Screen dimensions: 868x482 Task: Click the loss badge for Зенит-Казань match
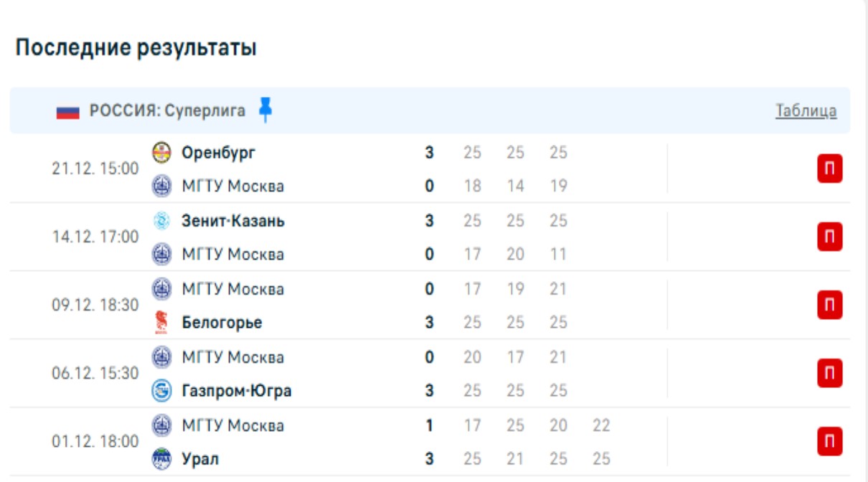click(x=830, y=237)
